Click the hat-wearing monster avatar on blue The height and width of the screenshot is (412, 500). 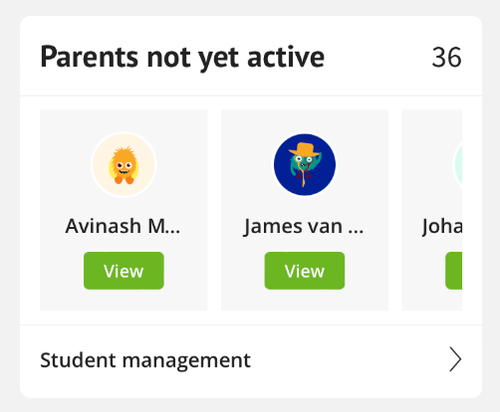click(304, 165)
